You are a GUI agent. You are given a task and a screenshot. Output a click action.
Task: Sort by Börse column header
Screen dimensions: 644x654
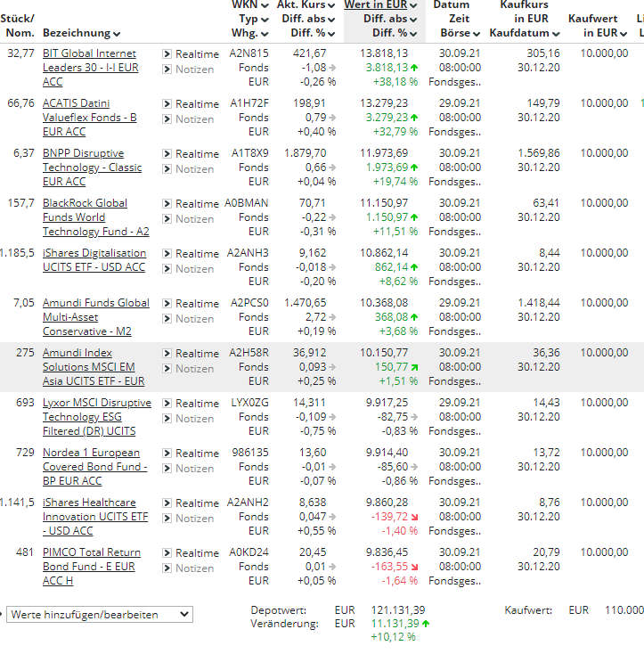[x=461, y=33]
